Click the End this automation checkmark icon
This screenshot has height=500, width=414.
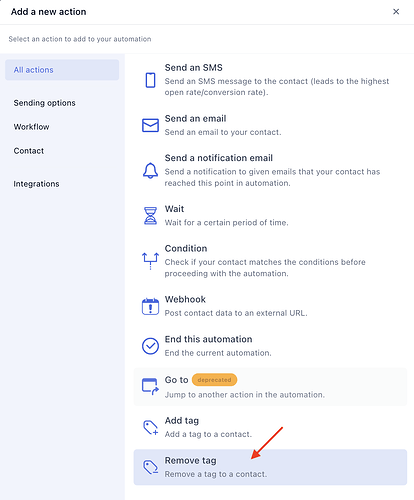tap(150, 346)
